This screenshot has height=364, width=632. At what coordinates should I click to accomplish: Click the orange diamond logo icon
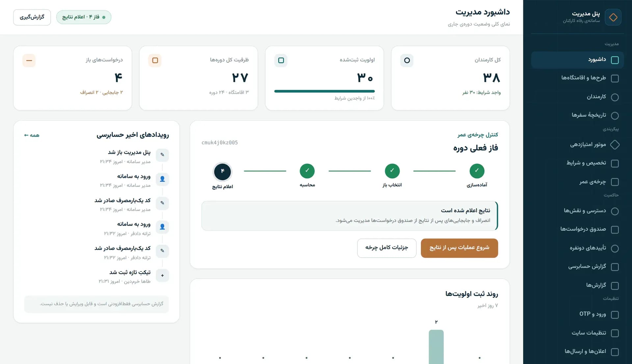point(613,17)
